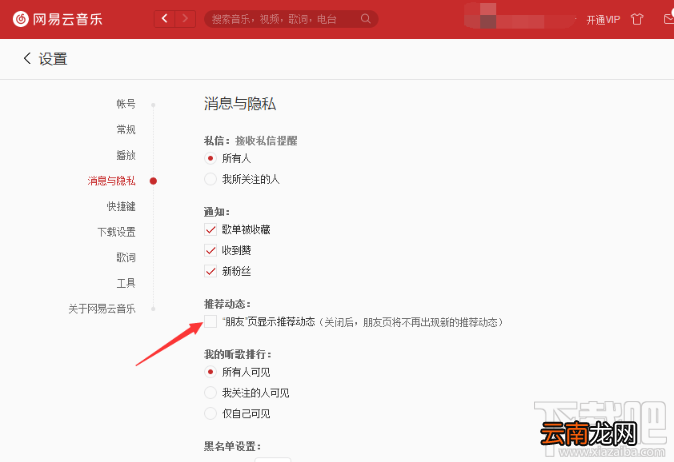Screen dimensions: 674x462
Task: Select 消息与隐私 settings section
Action: tap(112, 181)
